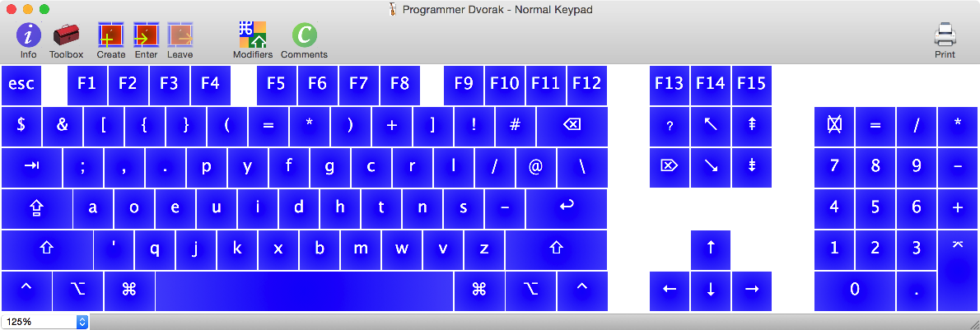Click the opening curly brace key
Viewport: 980px width, 330px height.
tap(145, 126)
